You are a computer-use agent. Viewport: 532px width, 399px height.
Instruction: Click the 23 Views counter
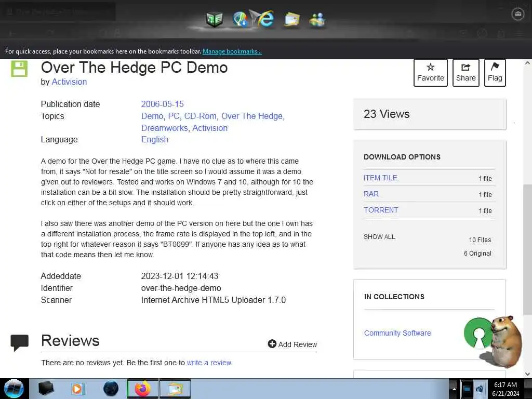coord(387,114)
